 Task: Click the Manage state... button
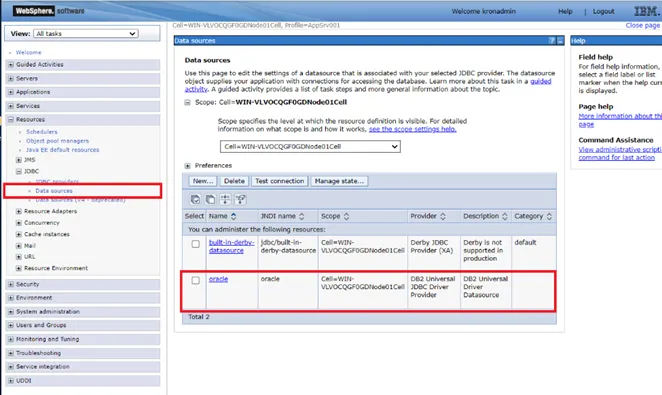339,181
